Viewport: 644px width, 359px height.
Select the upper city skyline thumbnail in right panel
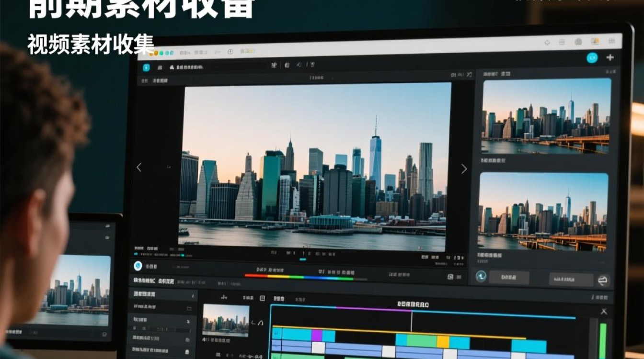546,116
